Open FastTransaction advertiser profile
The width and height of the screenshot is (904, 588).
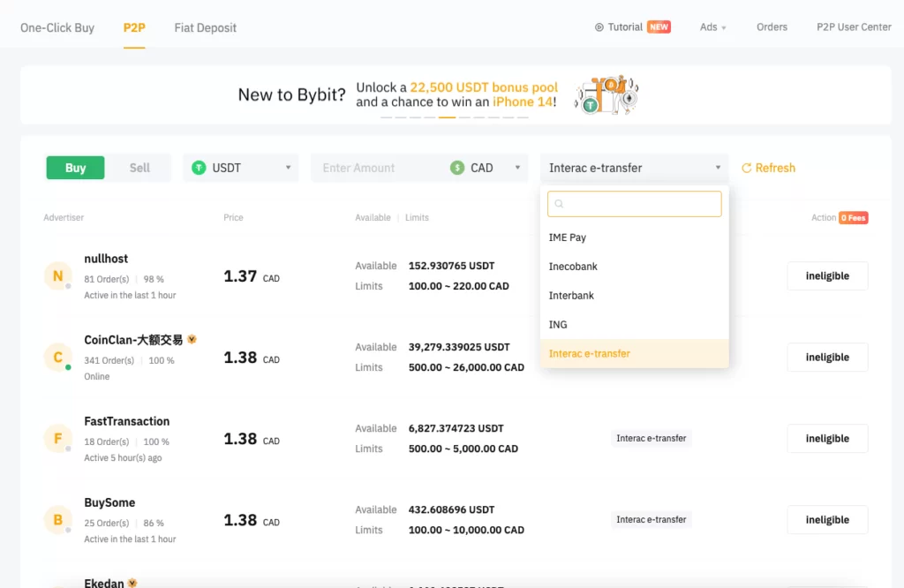127,421
